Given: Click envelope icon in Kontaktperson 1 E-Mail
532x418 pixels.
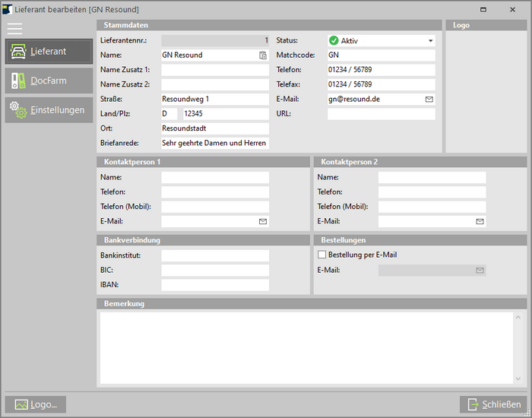Looking at the screenshot, I should coord(263,222).
